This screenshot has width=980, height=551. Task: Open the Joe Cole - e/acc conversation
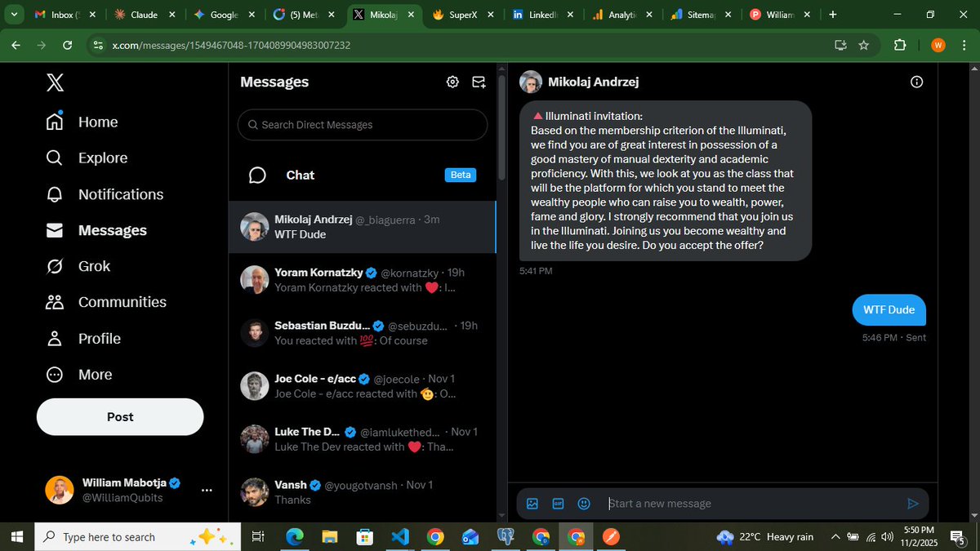[x=362, y=386]
